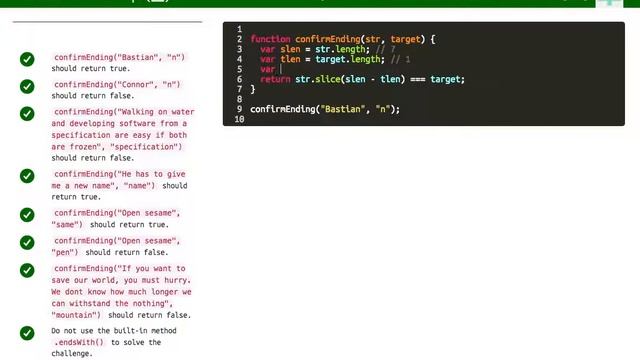Click "should return false." under the Connor test

point(93,96)
